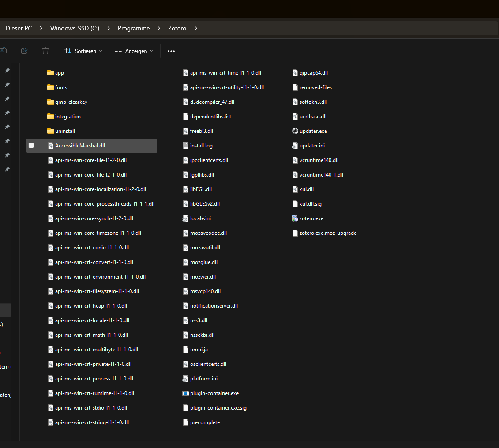
Task: Select the integration folder icon
Action: click(x=51, y=117)
